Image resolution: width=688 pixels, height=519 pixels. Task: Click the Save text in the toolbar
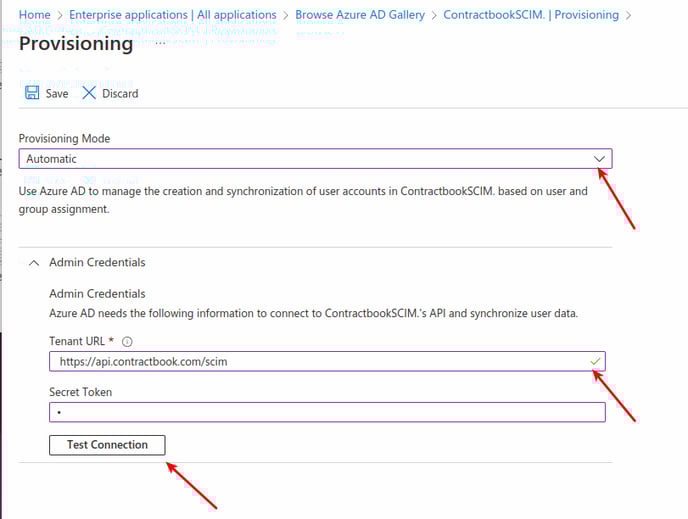(57, 94)
